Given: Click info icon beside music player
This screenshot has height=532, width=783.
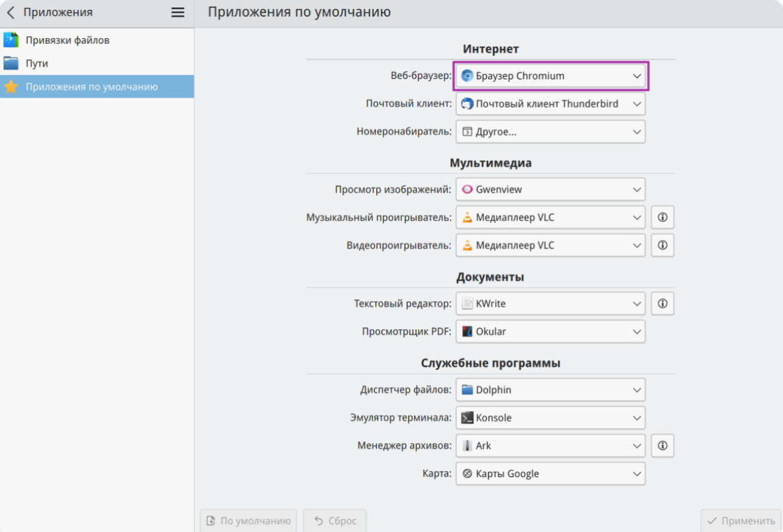Looking at the screenshot, I should click(662, 217).
